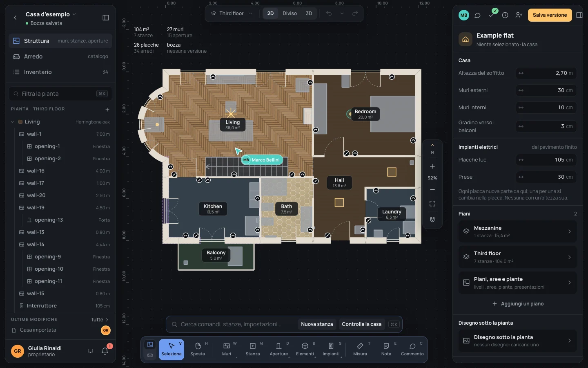Zoom in with the plus button

(432, 166)
